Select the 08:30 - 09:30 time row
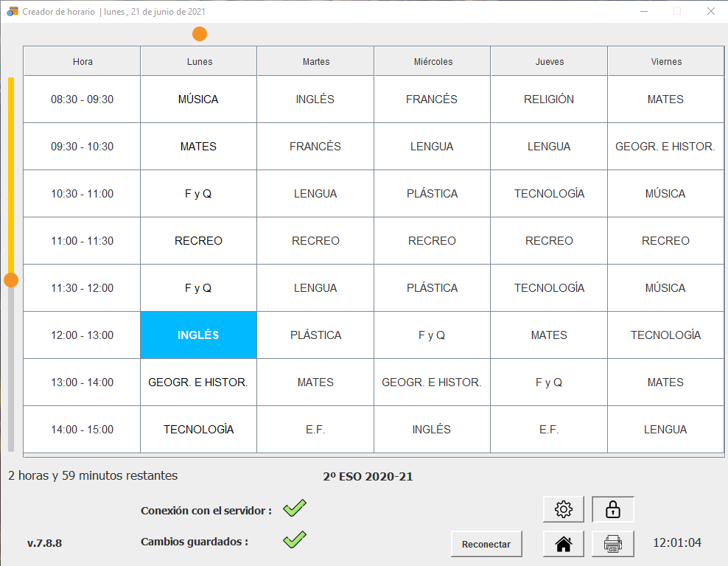The width and height of the screenshot is (728, 566). point(82,99)
